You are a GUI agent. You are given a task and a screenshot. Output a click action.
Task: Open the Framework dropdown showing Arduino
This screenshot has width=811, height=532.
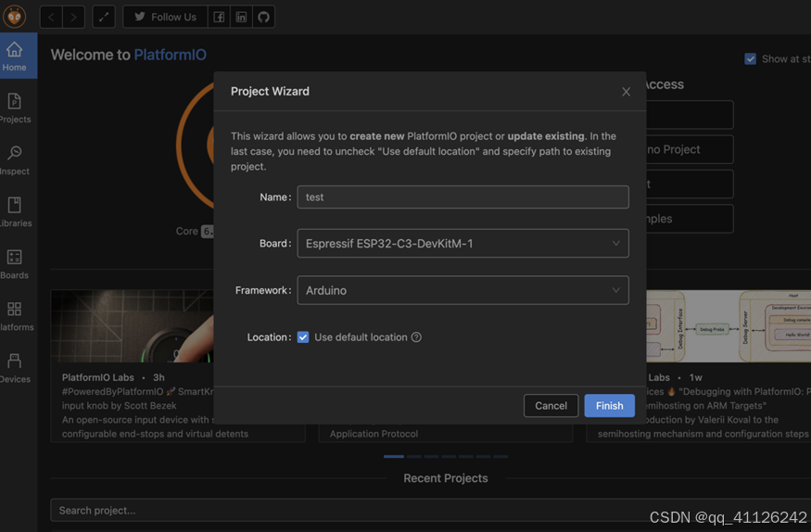pos(463,290)
